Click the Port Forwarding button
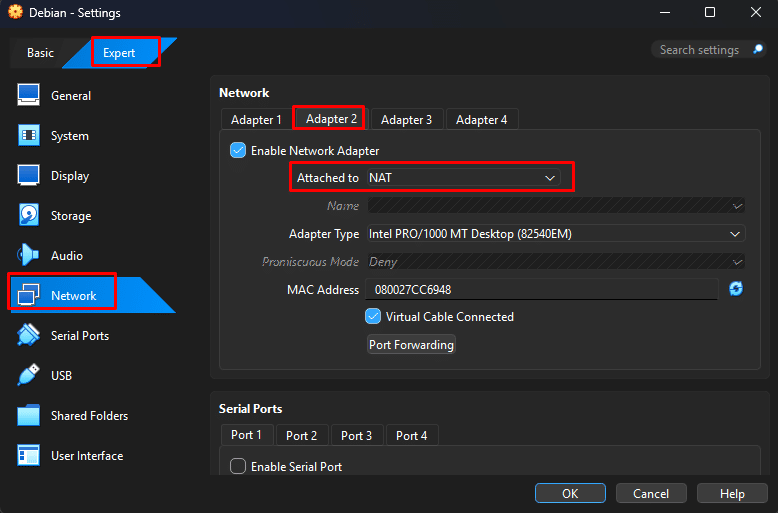 click(411, 344)
